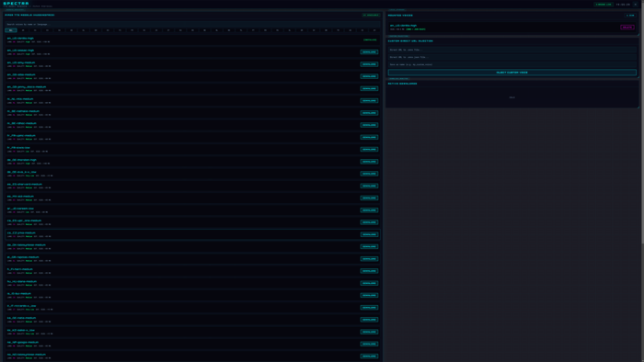Image resolution: width=644 pixels, height=362 pixels.
Task: Download the hu_HU-diana-medium voice
Action: [x=369, y=283]
